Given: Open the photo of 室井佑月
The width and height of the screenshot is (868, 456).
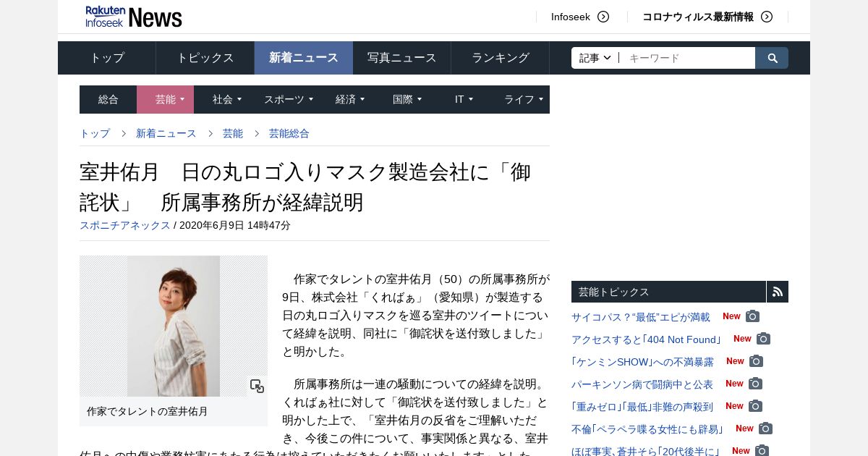Looking at the screenshot, I should [x=174, y=326].
